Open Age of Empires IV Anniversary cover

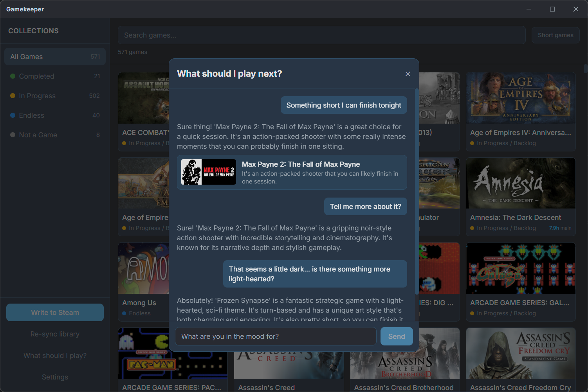coord(521,98)
